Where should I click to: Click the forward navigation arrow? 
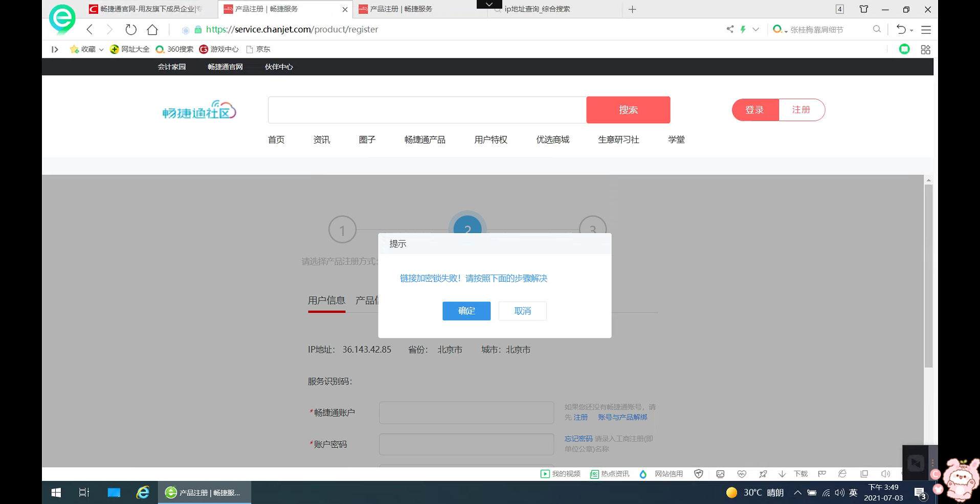(109, 30)
